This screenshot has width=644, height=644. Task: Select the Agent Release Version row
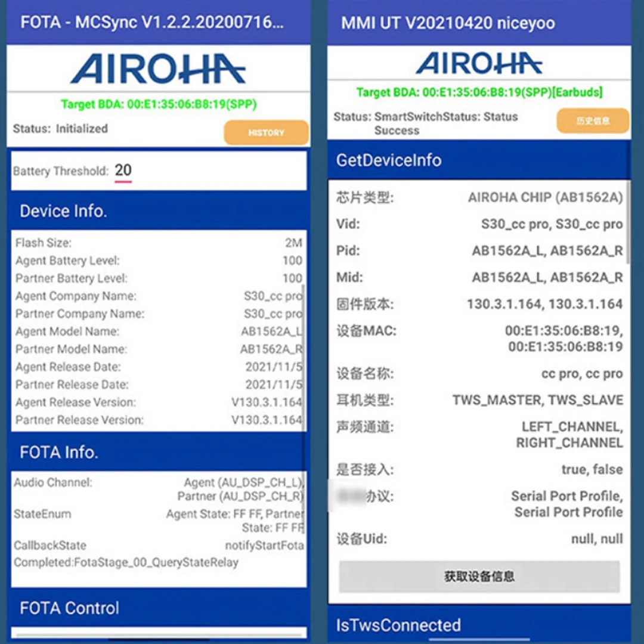coord(159,402)
